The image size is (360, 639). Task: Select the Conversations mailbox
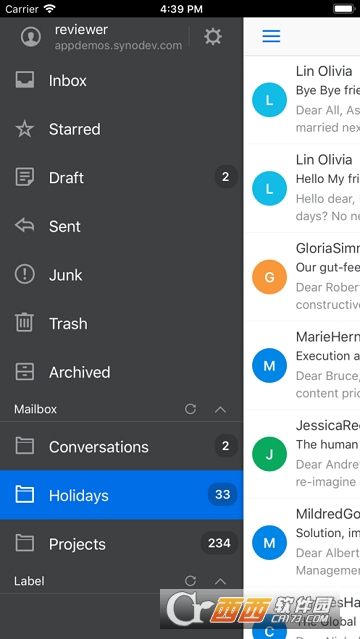click(x=121, y=446)
